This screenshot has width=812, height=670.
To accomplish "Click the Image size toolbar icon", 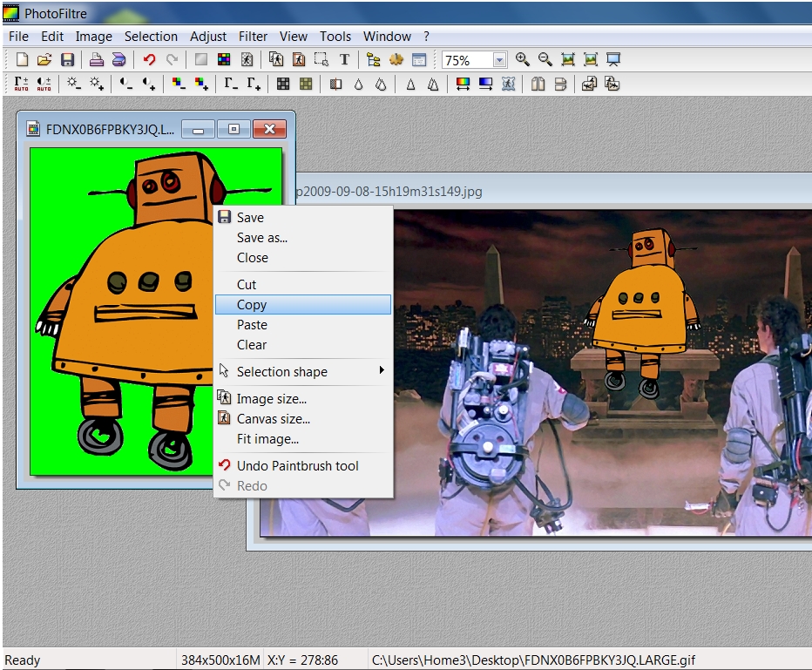I will pos(276,59).
